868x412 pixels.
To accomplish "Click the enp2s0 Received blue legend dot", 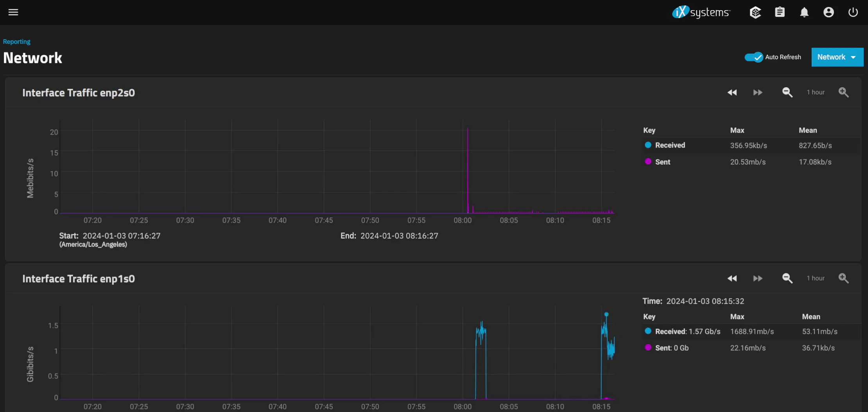I will point(648,145).
